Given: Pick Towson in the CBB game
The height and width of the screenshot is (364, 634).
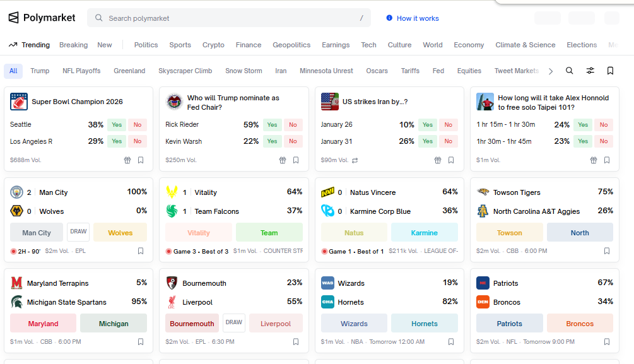Looking at the screenshot, I should tap(510, 233).
